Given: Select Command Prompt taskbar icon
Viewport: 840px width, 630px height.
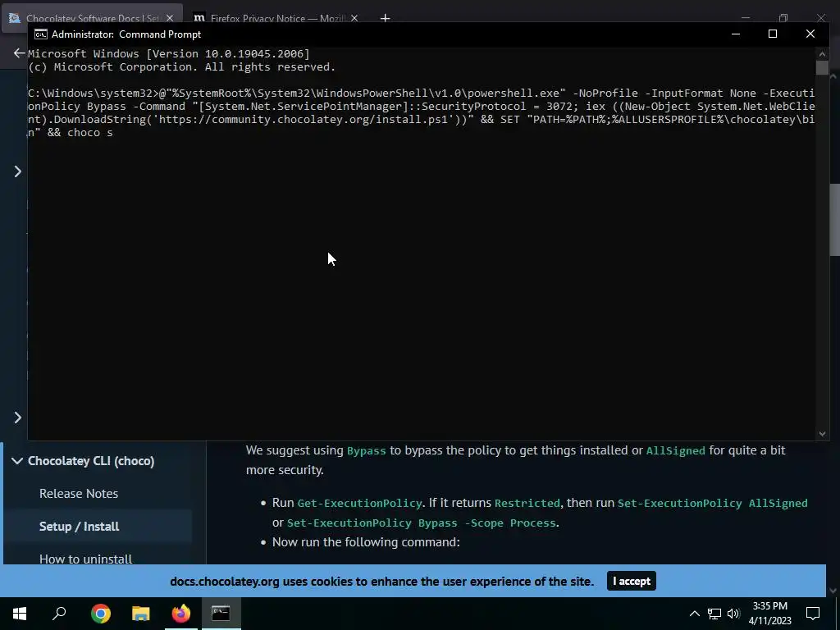Looking at the screenshot, I should click(x=221, y=614).
